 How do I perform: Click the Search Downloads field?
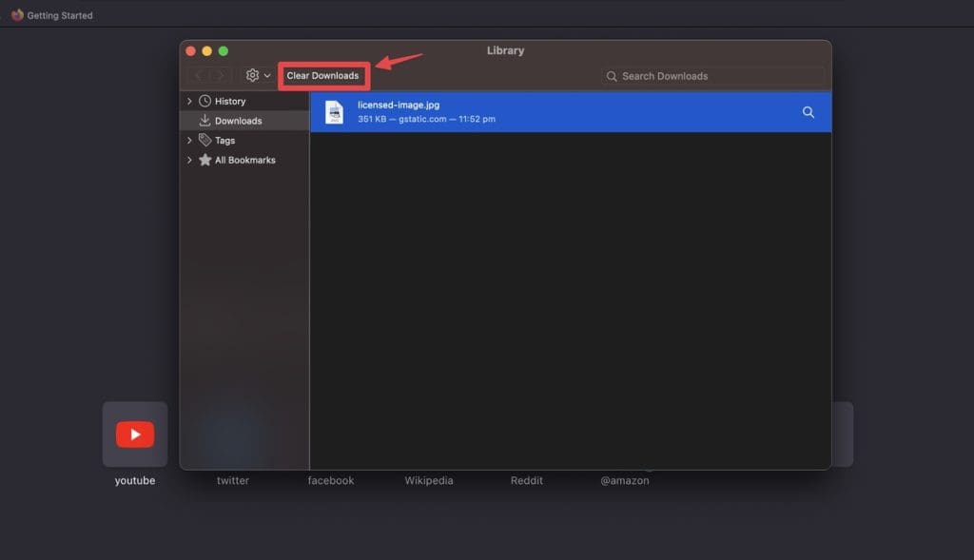[x=713, y=76]
